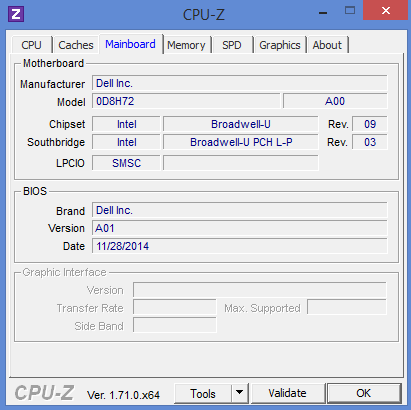Click the BIOS Version field A01
This screenshot has height=410, width=411.
tap(240, 228)
